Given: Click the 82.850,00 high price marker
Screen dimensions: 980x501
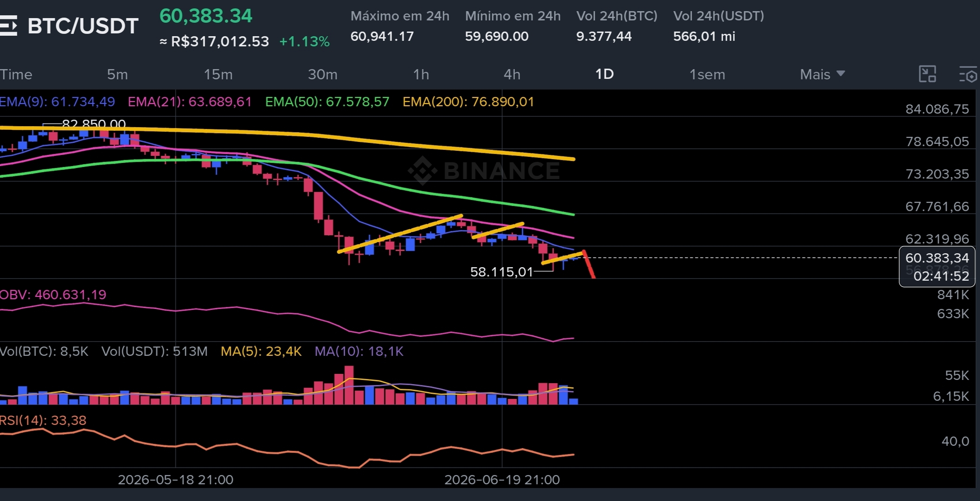Looking at the screenshot, I should click(x=94, y=124).
